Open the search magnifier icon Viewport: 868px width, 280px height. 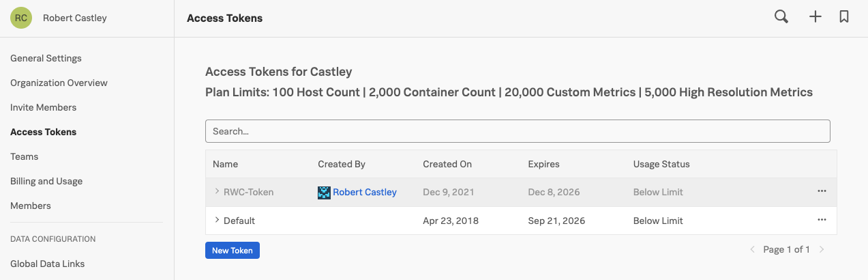(781, 17)
